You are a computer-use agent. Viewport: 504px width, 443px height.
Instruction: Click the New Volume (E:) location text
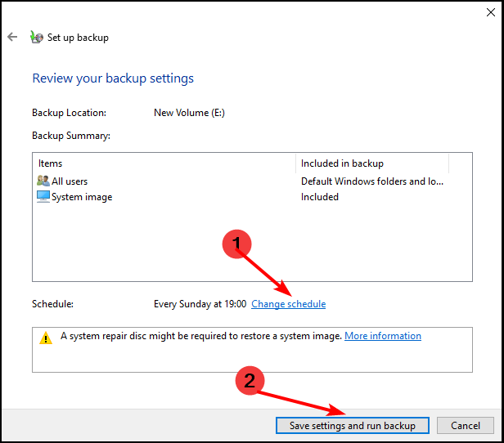189,113
